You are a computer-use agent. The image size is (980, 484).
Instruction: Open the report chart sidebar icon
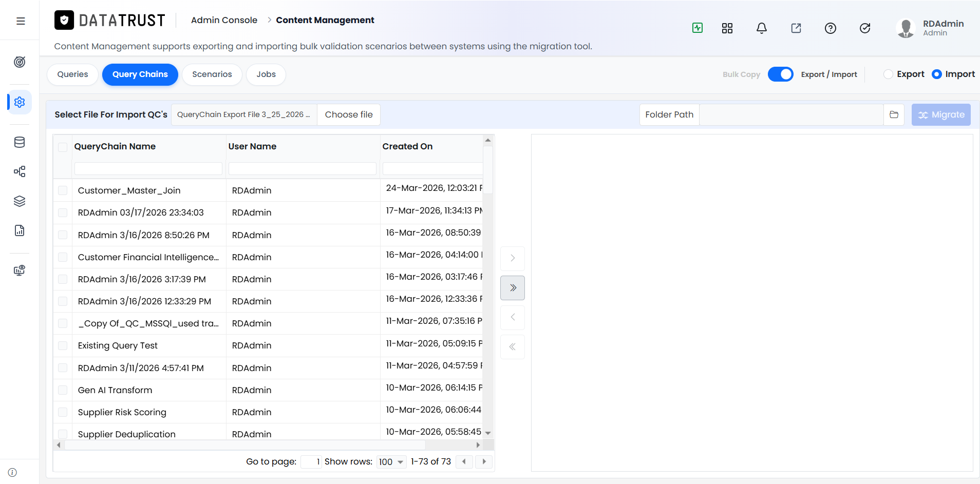pos(20,230)
